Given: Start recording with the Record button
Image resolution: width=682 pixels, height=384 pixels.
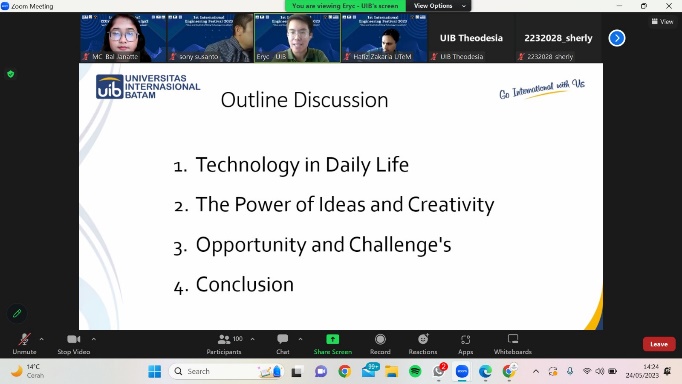Looking at the screenshot, I should coord(380,344).
